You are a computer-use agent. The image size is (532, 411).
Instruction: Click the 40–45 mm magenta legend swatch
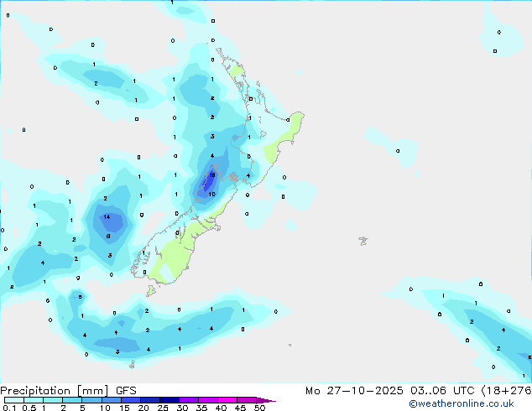point(227,400)
